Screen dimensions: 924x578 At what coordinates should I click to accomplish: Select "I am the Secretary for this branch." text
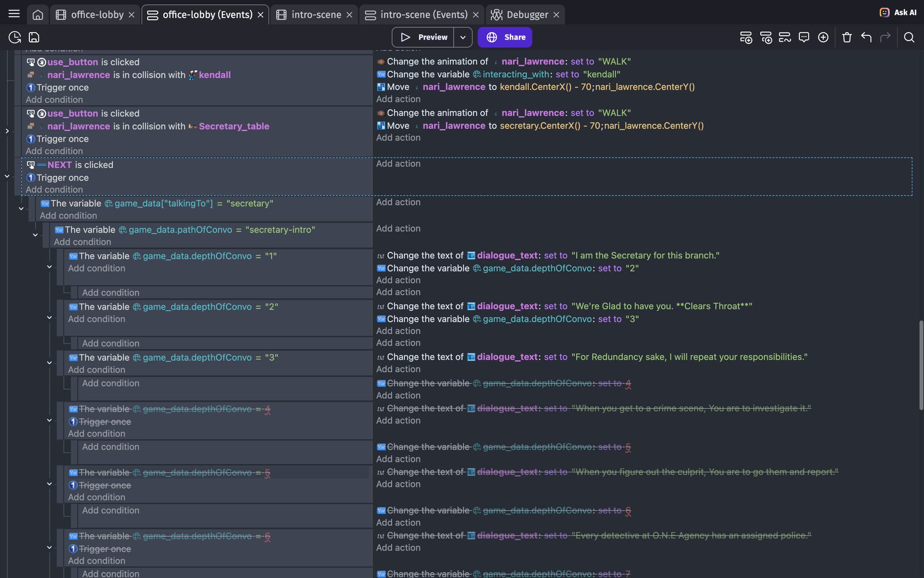pos(645,256)
